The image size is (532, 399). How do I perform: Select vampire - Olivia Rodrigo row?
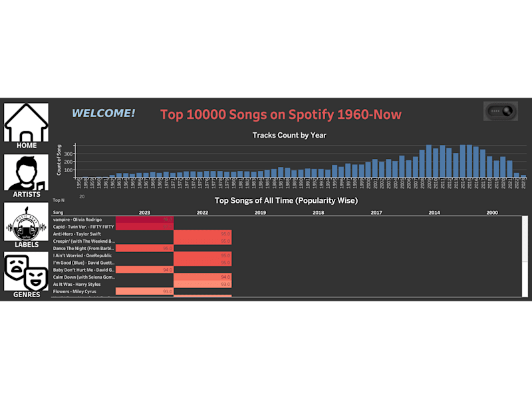coord(77,219)
